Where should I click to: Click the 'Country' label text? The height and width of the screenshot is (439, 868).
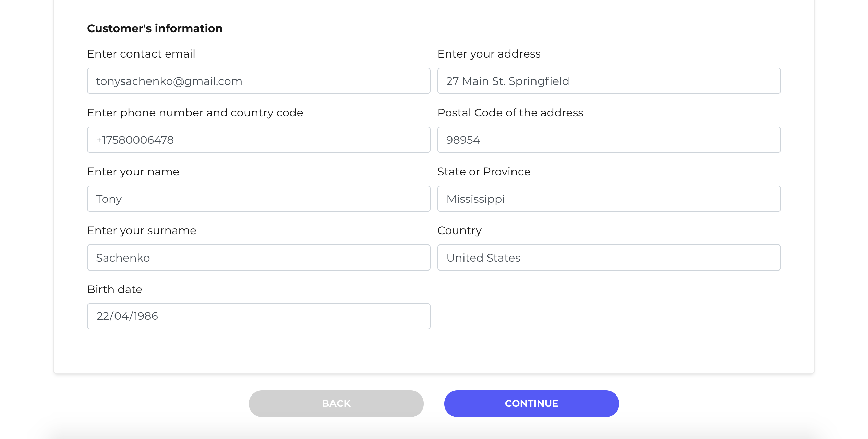point(459,230)
